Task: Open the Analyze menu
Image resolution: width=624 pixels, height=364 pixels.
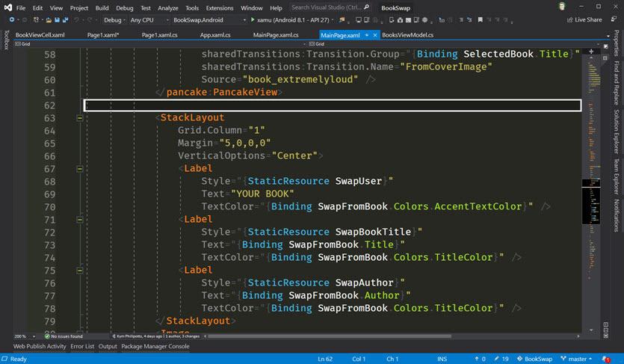Action: click(x=168, y=8)
